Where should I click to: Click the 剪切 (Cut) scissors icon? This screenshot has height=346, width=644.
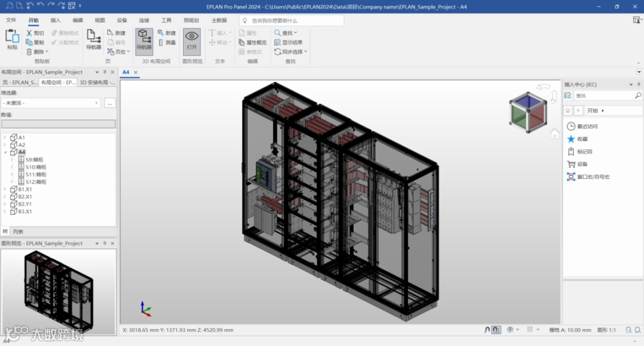29,33
